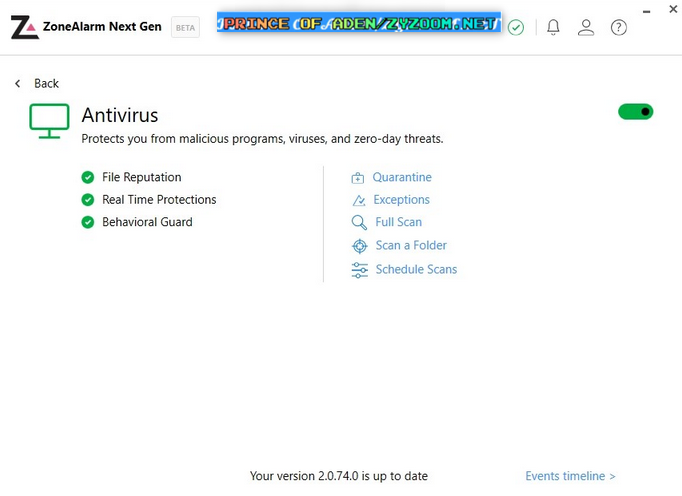Click the Antivirus heading
The image size is (682, 496).
pyautogui.click(x=120, y=115)
